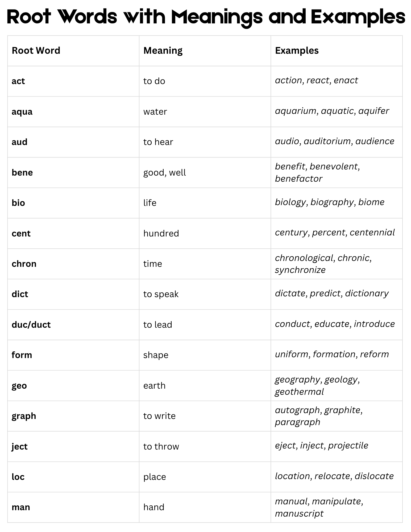
Task: Select the "Root Word" column header
Action: pyautogui.click(x=36, y=51)
